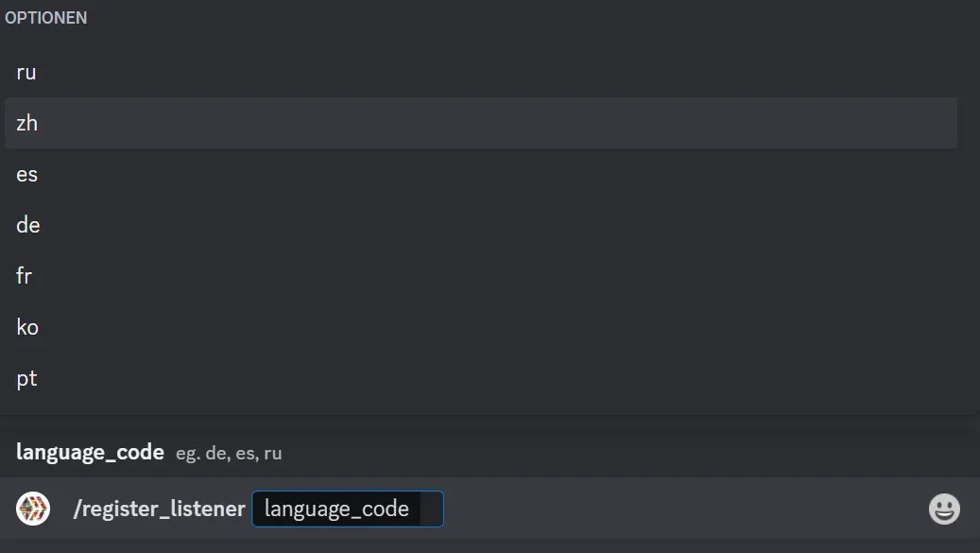Select Portuguese code entry at list bottom
Screen dimensions: 980x553
click(481, 379)
